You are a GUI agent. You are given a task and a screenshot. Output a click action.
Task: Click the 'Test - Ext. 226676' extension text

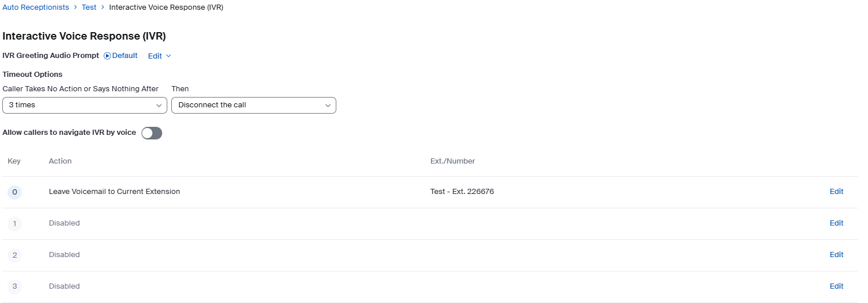[462, 192]
